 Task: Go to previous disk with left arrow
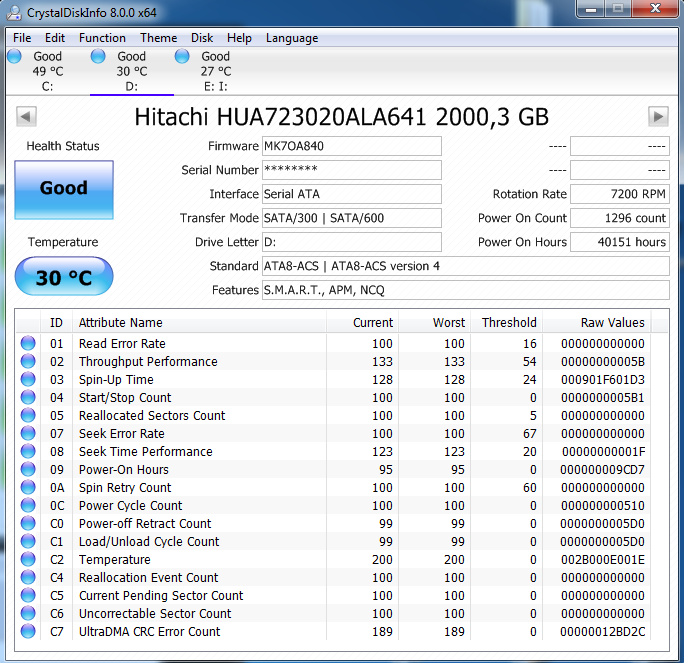pos(26,116)
